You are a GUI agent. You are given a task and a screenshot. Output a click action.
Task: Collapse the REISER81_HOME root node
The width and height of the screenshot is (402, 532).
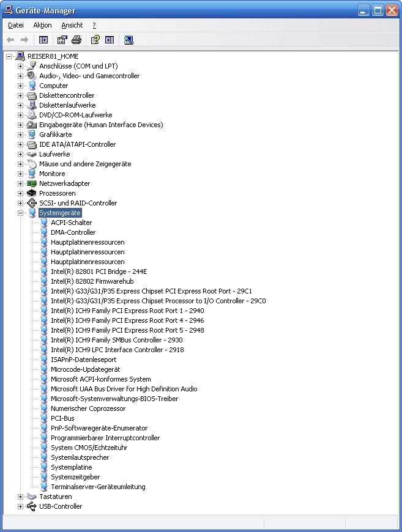[x=9, y=56]
